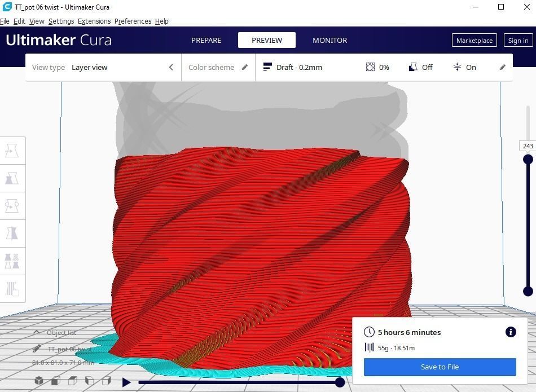Click the Sign in button
Viewport: 536px width, 392px height.
518,40
